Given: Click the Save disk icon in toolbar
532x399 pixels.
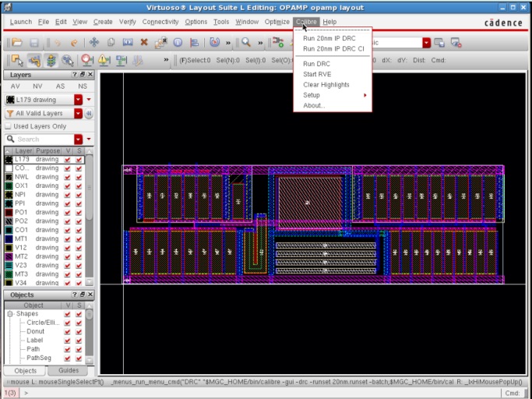Looking at the screenshot, I should (x=34, y=42).
